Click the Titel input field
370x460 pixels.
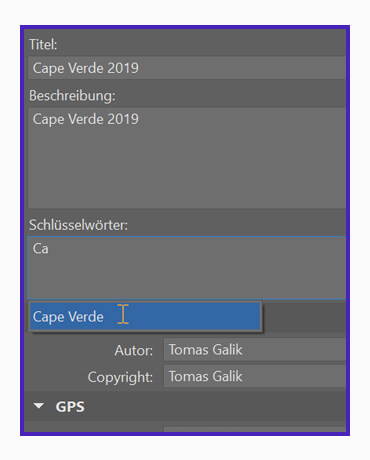(x=187, y=68)
